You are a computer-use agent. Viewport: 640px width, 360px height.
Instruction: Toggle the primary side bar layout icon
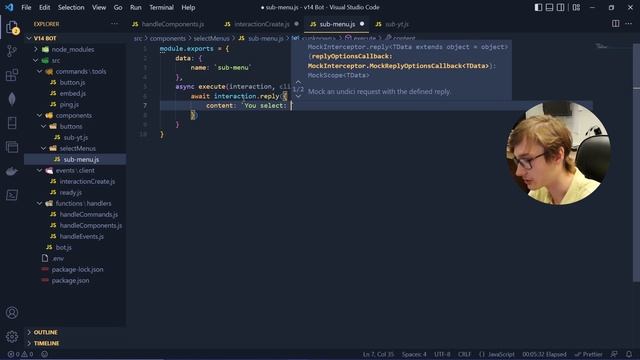point(538,7)
